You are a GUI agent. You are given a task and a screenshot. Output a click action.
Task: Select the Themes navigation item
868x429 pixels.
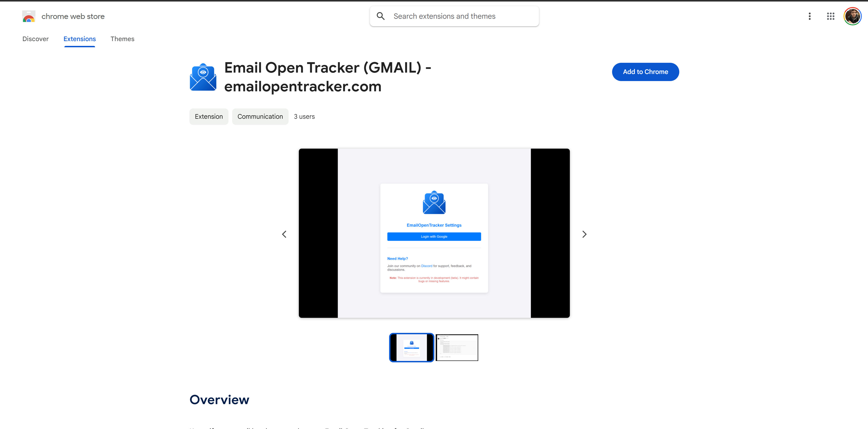pos(122,39)
